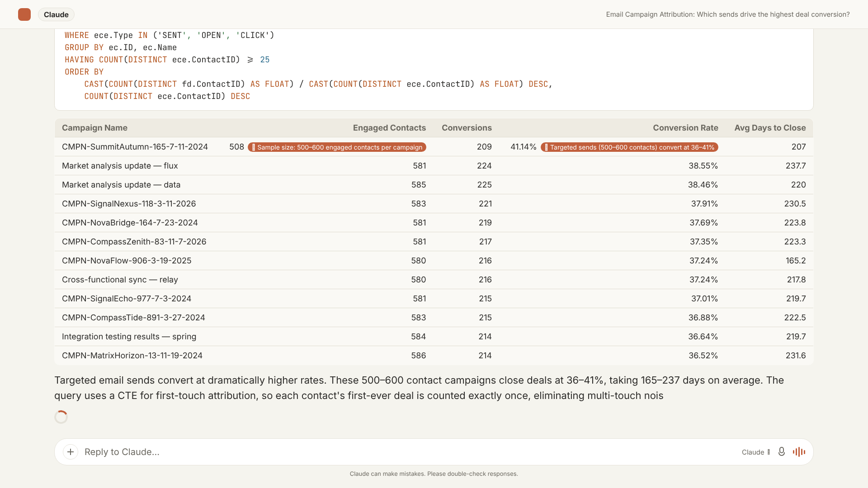Viewport: 868px width, 488px height.
Task: Click the 586 engaged contacts value
Action: coord(419,356)
